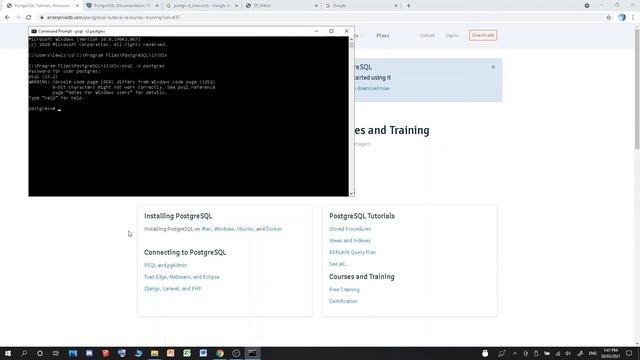Open a new browser tab with plus
The height and width of the screenshot is (360, 640).
click(408, 6)
